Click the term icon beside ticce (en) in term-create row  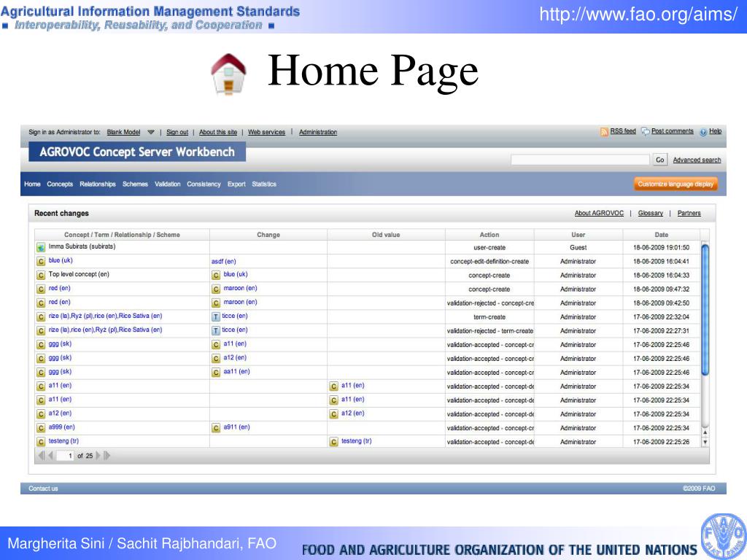(216, 316)
